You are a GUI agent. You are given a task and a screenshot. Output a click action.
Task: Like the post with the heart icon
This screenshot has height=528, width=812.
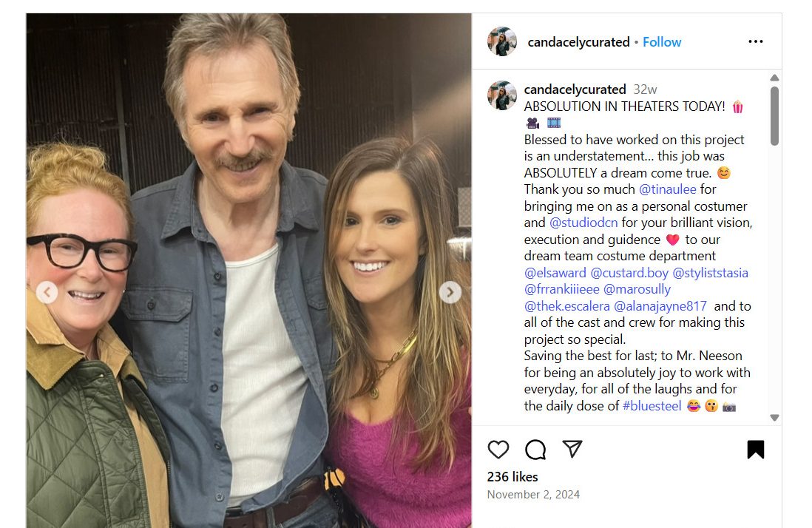pos(498,450)
